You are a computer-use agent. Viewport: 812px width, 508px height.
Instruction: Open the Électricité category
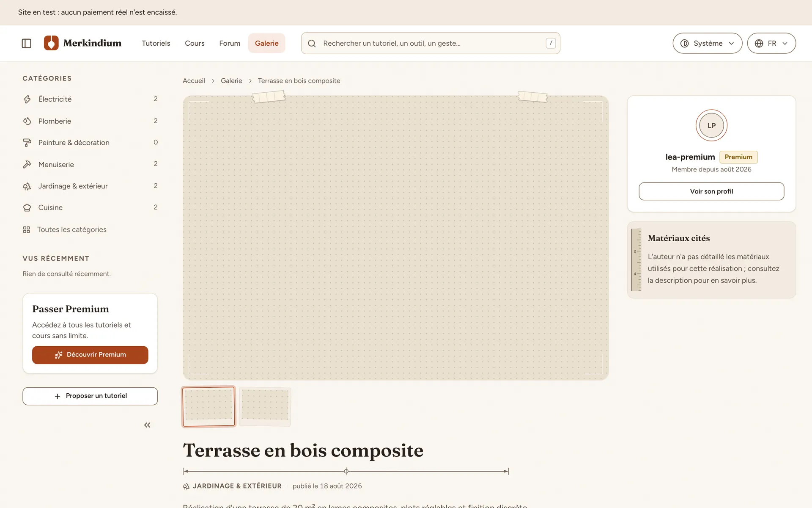pos(90,99)
